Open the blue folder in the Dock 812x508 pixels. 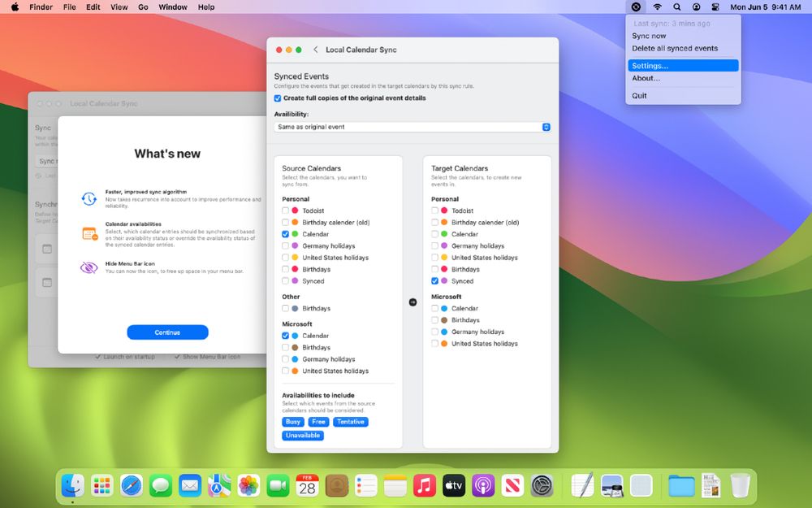click(x=681, y=486)
